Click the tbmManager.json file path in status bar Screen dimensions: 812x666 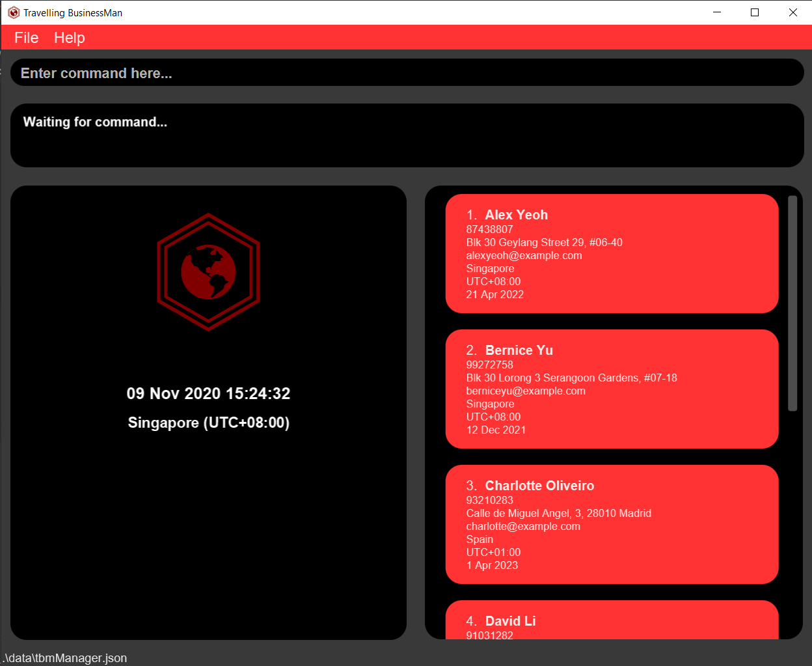point(65,658)
